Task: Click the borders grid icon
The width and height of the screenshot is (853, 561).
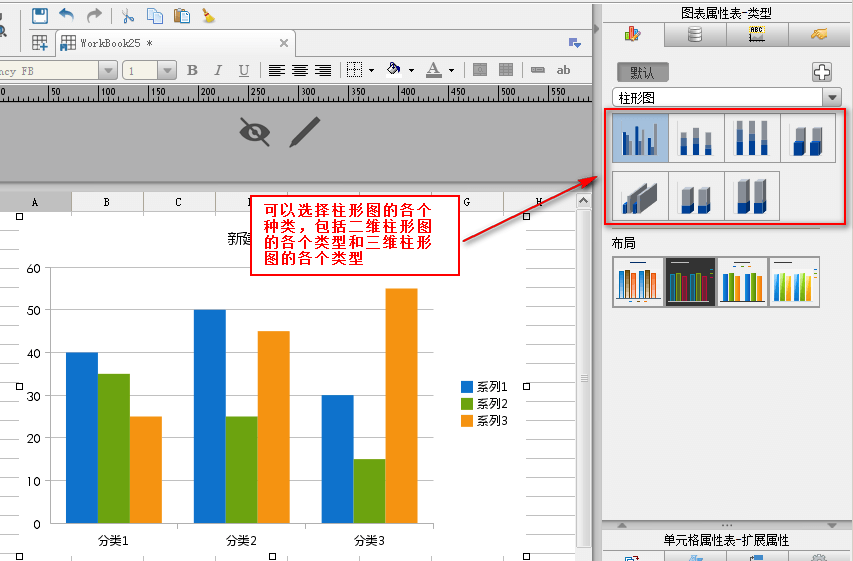Action: click(355, 70)
